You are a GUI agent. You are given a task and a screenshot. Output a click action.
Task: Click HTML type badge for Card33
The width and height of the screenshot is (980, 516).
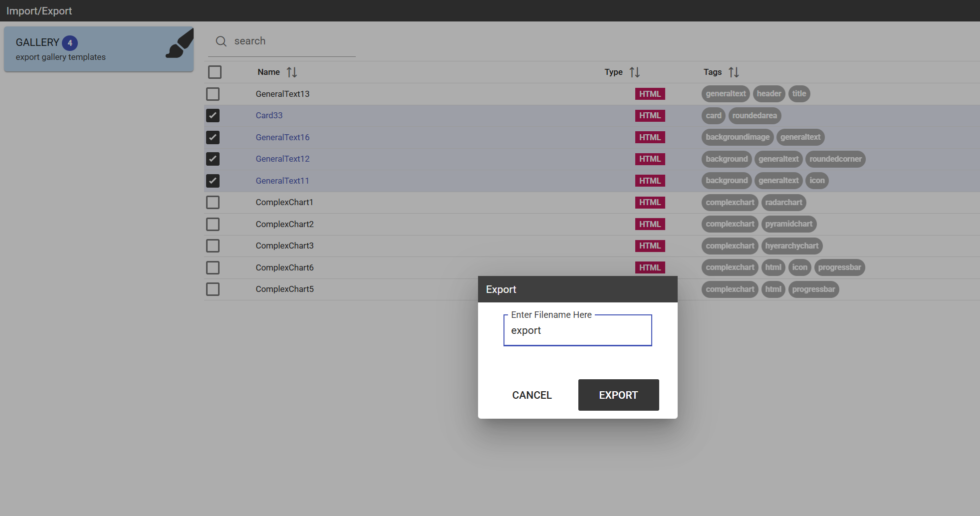pyautogui.click(x=650, y=116)
